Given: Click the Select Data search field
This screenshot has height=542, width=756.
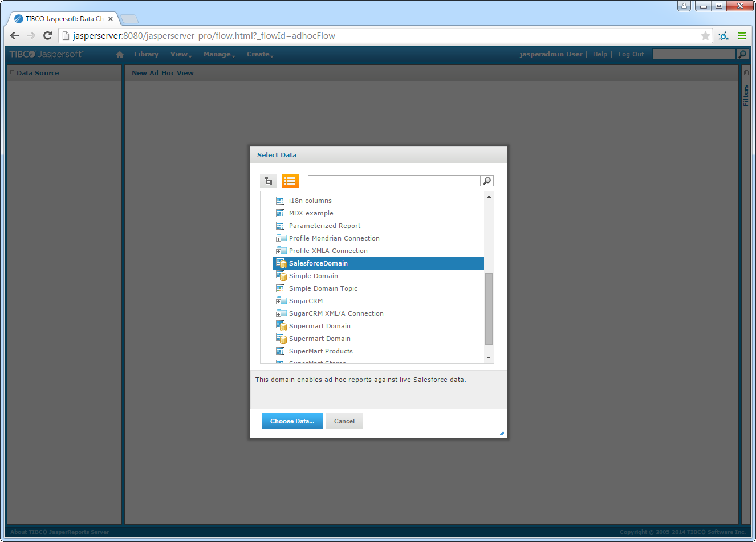Looking at the screenshot, I should 393,181.
